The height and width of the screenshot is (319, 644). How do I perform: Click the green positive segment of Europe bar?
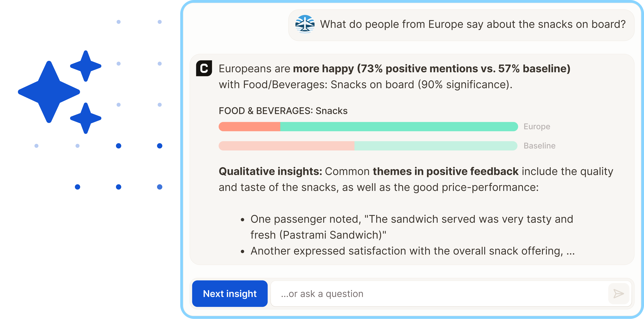click(x=399, y=127)
